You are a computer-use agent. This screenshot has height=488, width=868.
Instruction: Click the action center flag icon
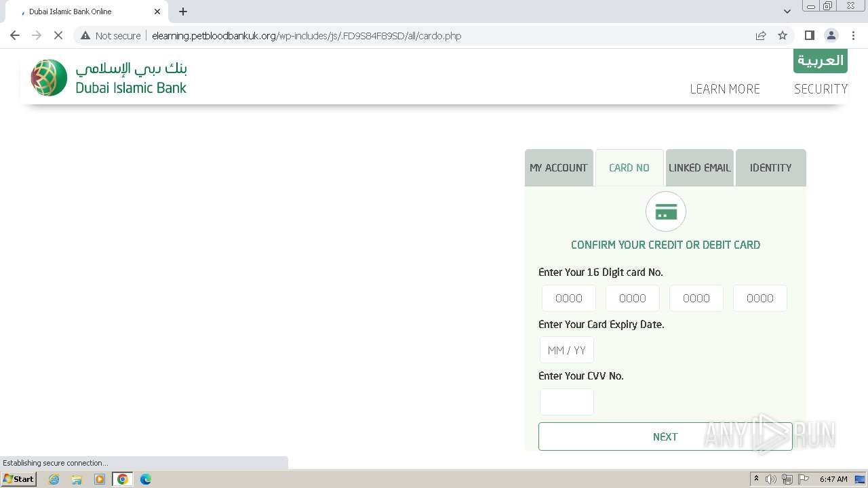coord(804,479)
